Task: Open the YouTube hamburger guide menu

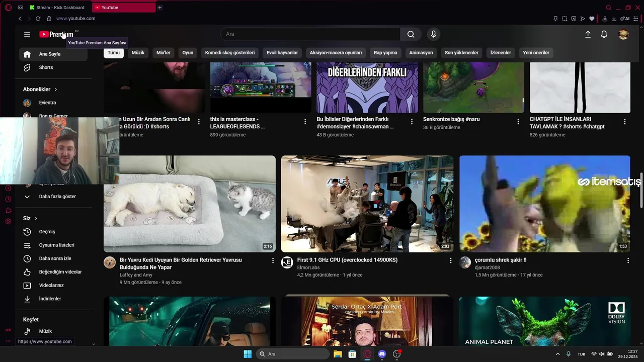Action: click(x=27, y=34)
